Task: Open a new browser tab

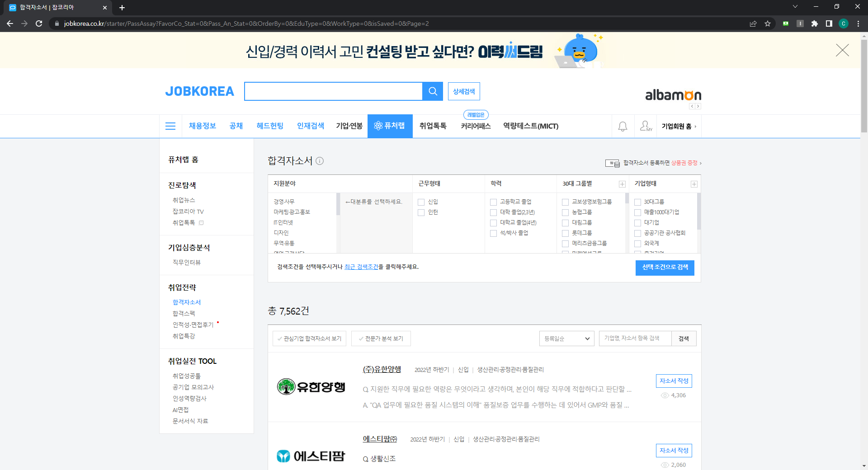Action: coord(122,8)
